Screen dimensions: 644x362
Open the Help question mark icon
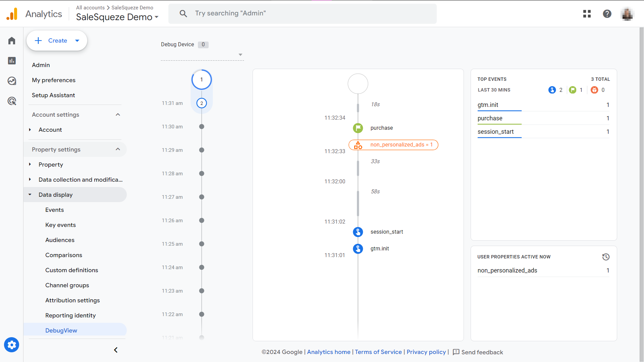click(x=607, y=14)
